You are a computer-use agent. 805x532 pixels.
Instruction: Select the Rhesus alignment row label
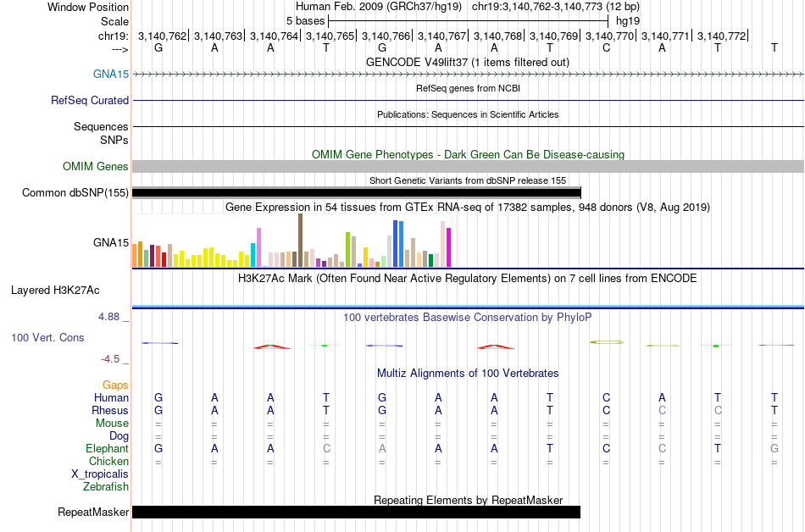(110, 410)
